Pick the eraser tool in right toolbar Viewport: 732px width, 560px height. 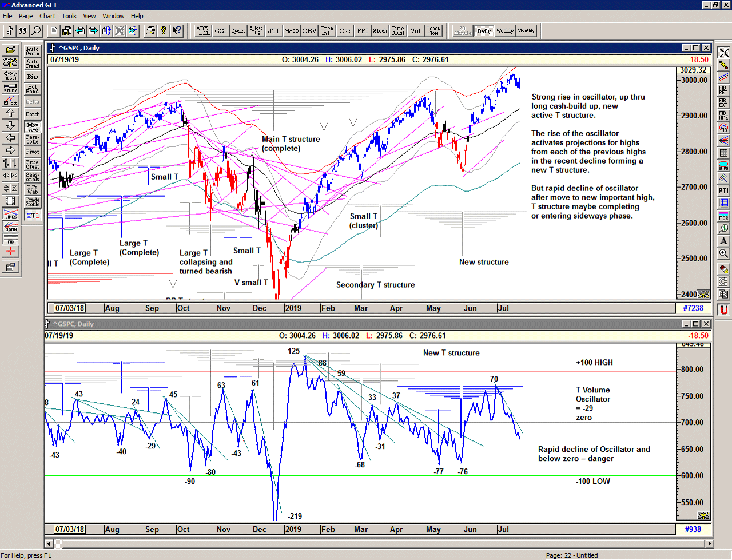coord(723,269)
